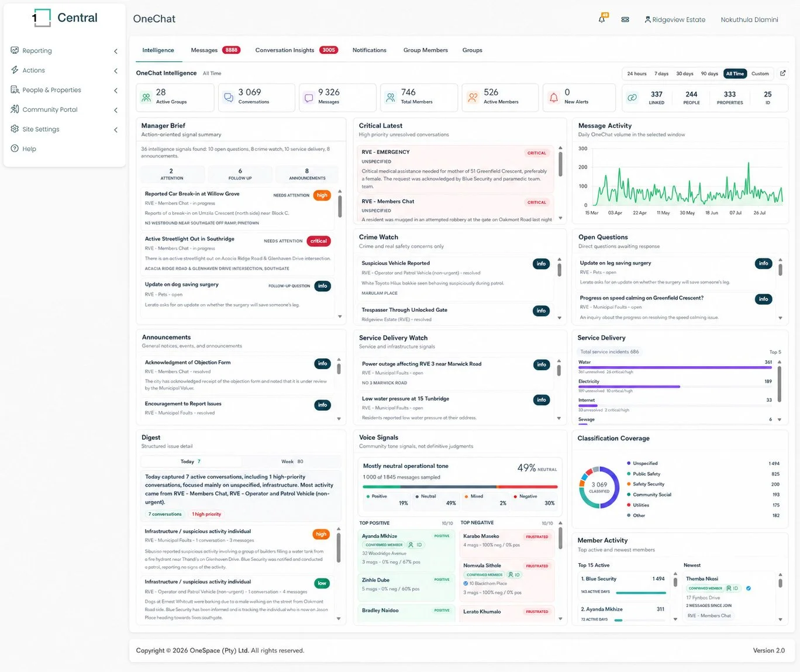The width and height of the screenshot is (800, 672).
Task: Expand Community Portal chevron
Action: click(x=116, y=110)
